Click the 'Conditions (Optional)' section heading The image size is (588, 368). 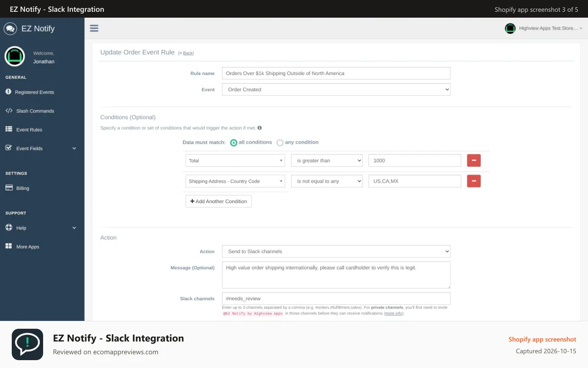click(x=128, y=117)
